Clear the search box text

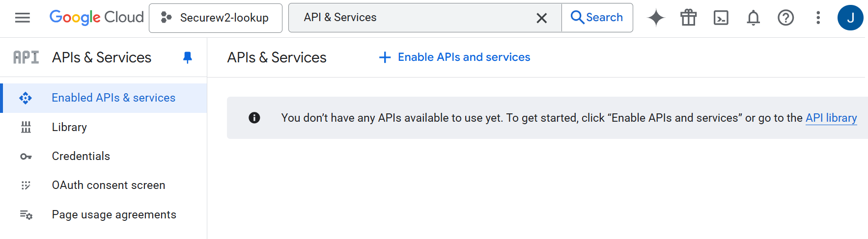click(541, 18)
